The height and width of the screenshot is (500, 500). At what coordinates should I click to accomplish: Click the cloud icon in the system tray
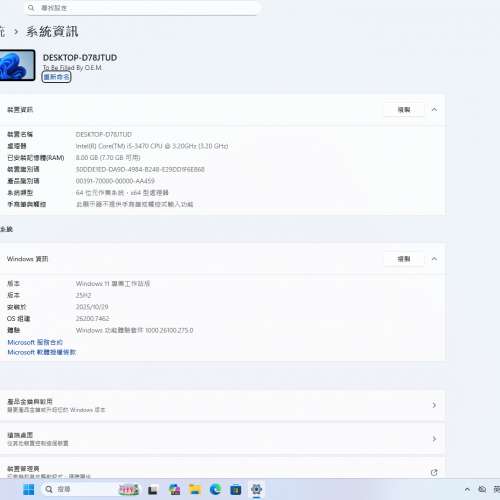[x=482, y=489]
